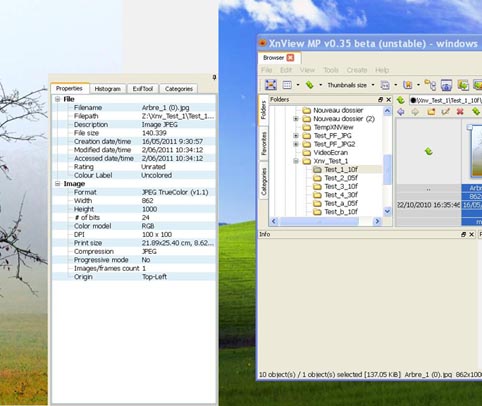Viewport: 482px width, 406px height.
Task: Expand the Test_PF_JPG folder node
Action: (x=296, y=136)
